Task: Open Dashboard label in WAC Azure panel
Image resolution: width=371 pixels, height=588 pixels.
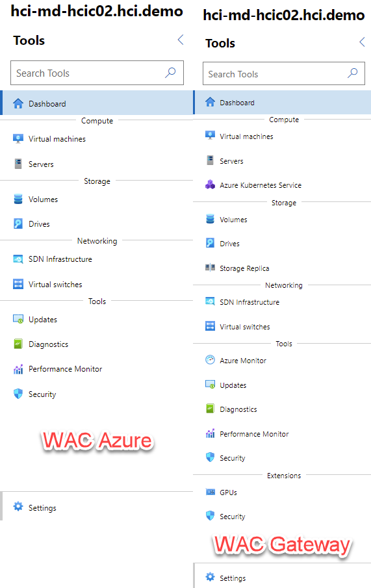Action: tap(47, 104)
